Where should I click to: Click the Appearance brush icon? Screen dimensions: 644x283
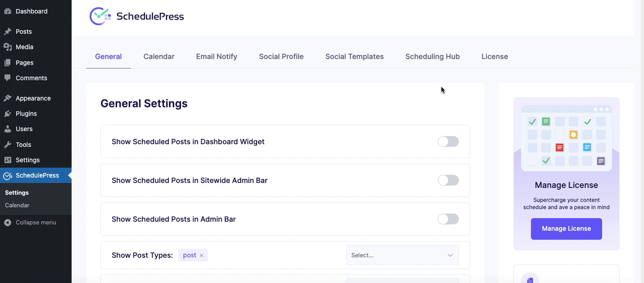[x=8, y=98]
